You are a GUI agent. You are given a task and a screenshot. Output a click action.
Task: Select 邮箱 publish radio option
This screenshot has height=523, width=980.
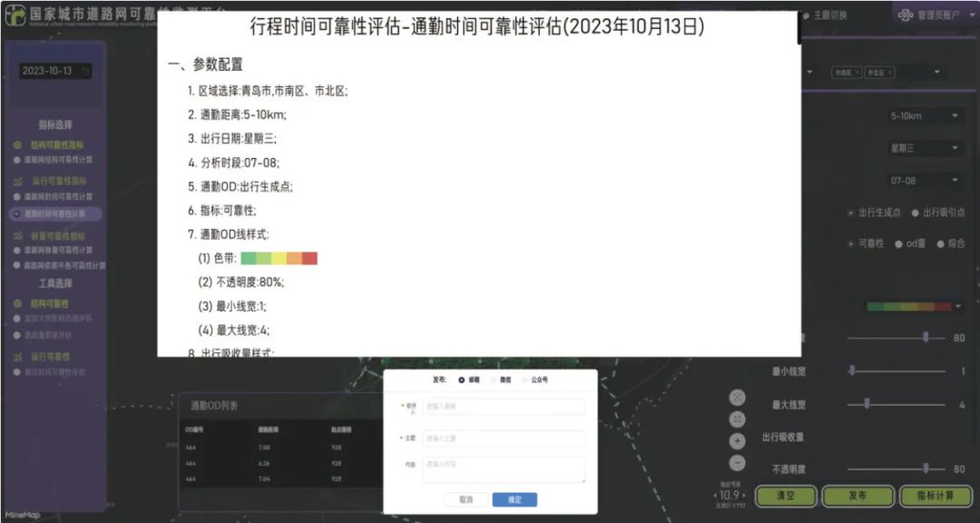[x=462, y=380]
